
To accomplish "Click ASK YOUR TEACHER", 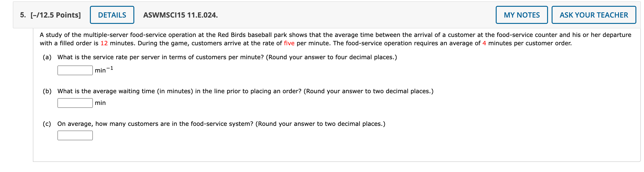I will tap(594, 15).
